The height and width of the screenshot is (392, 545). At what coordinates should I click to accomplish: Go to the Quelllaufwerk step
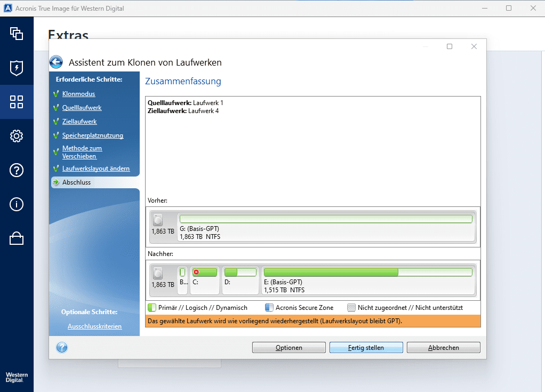(82, 108)
